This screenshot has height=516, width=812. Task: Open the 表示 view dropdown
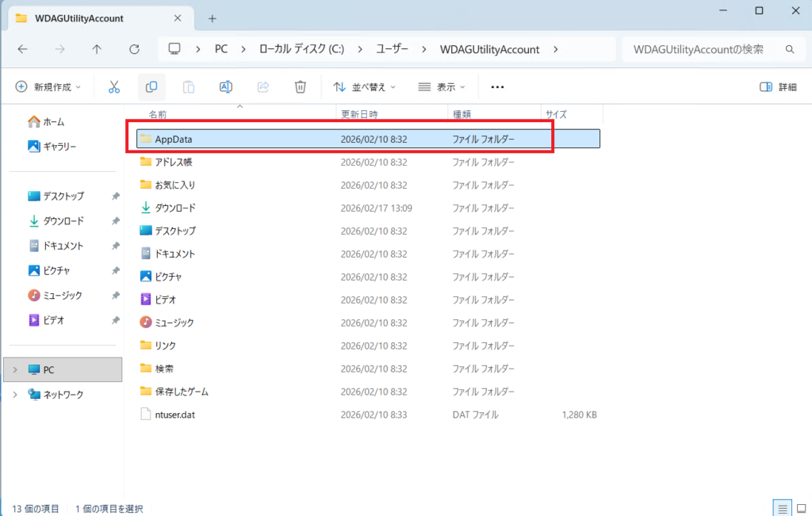[x=442, y=86]
